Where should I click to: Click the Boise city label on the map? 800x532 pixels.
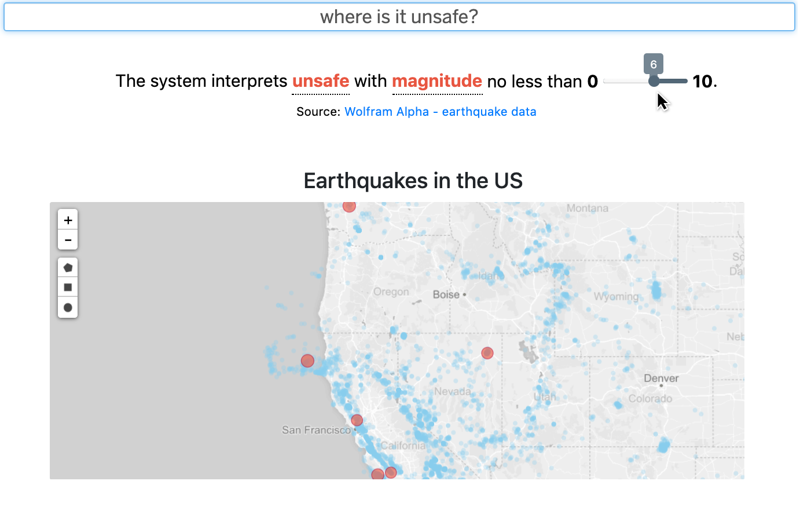point(446,295)
